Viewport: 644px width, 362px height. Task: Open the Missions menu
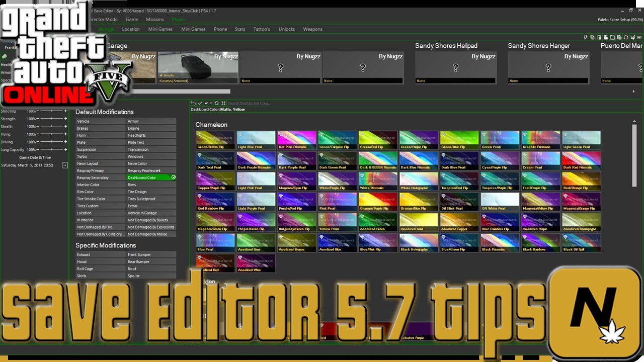tap(155, 20)
